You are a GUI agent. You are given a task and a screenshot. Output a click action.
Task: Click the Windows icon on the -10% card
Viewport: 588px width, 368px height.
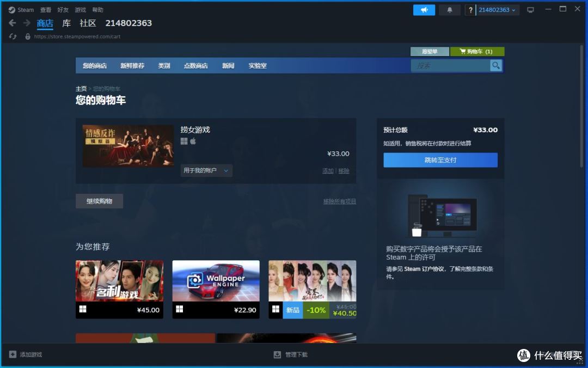[x=275, y=309]
